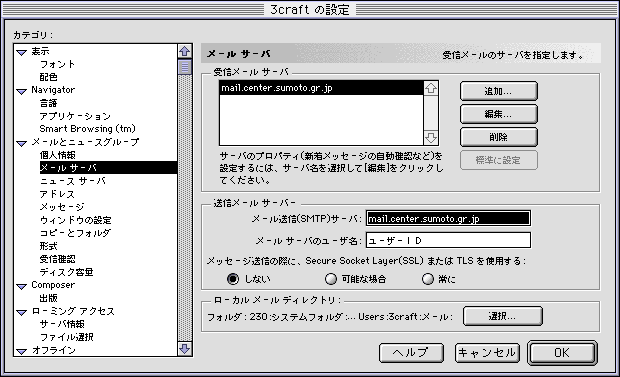Screen dimensions: 620x377
Task: Click the 削除 button
Action: (499, 137)
